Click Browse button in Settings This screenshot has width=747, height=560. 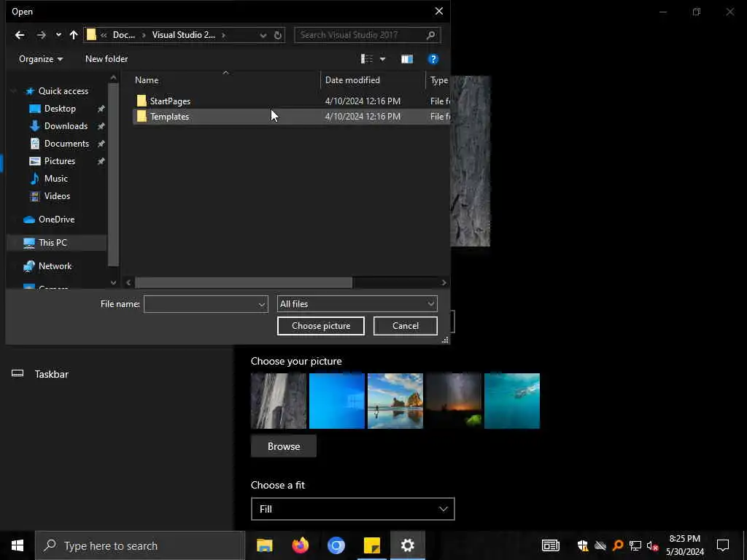(284, 446)
